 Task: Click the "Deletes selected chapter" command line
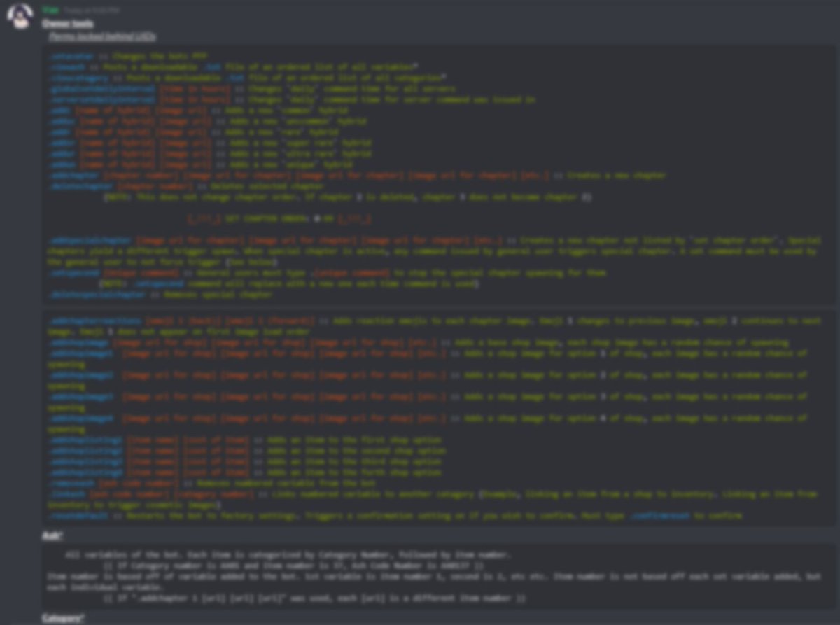(x=186, y=186)
